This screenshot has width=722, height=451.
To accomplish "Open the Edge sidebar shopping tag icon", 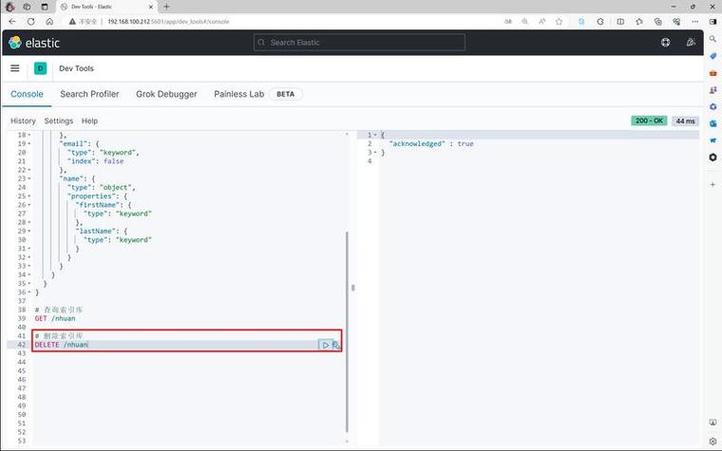I will coord(713,56).
